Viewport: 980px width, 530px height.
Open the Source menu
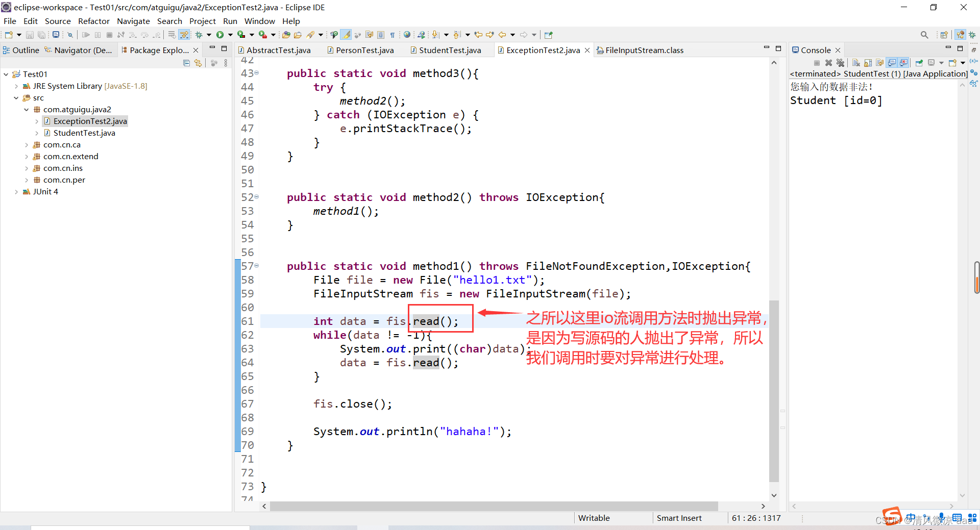[58, 21]
